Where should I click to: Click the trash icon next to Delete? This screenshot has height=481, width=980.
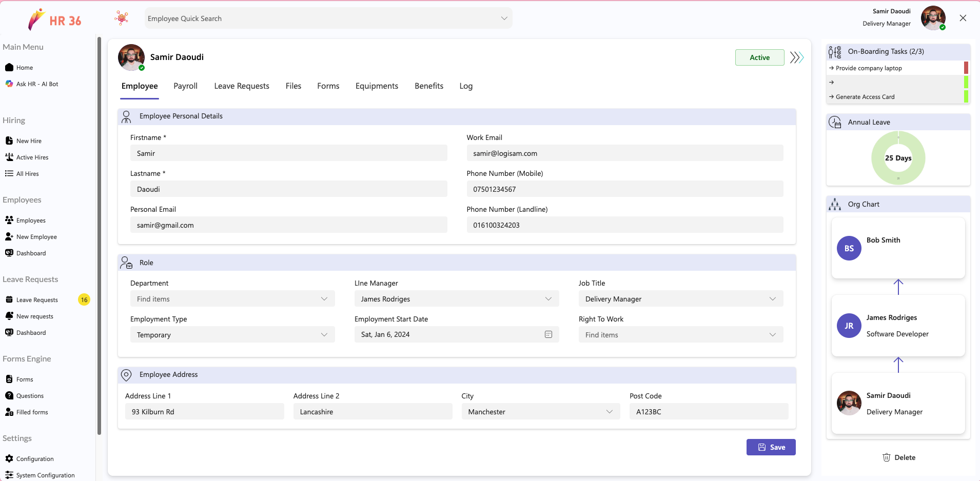pyautogui.click(x=886, y=457)
